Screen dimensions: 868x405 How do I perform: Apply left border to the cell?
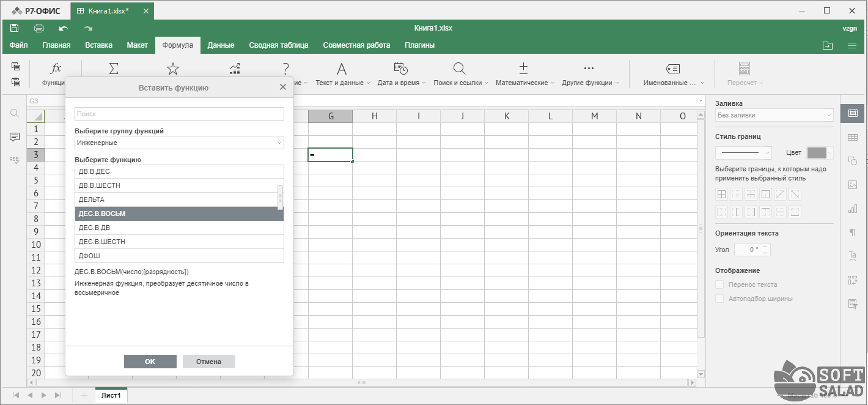(722, 212)
